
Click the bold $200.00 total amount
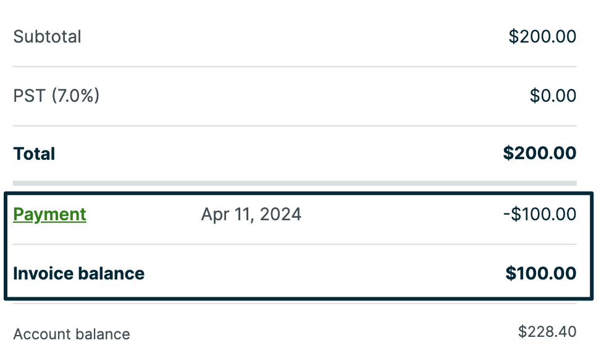pyautogui.click(x=539, y=153)
